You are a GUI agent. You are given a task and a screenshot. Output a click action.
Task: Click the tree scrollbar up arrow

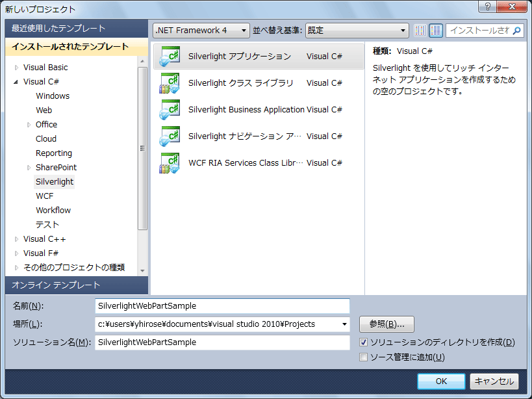tap(142, 61)
